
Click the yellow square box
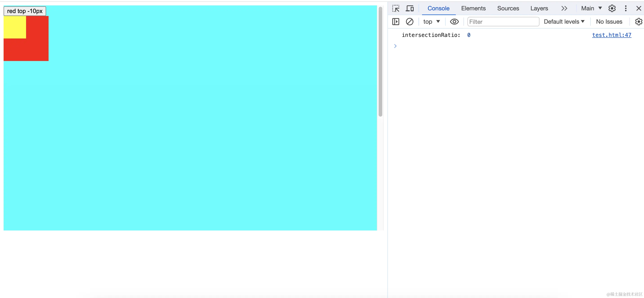click(x=15, y=27)
